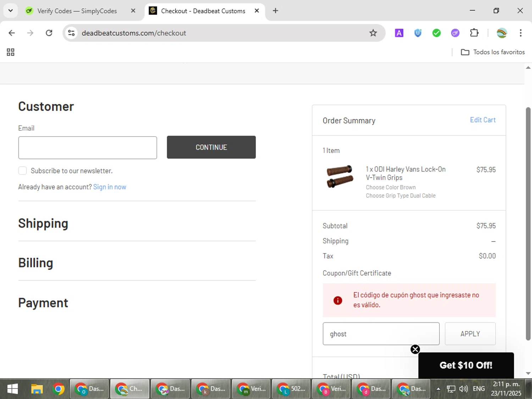Click the Shipping section heading
This screenshot has height=399, width=532.
pos(43,223)
